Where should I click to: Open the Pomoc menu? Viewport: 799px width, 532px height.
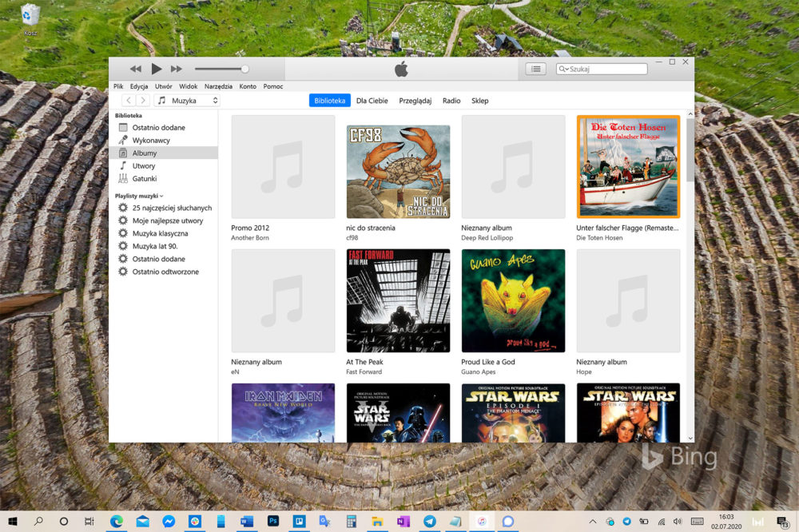click(x=273, y=86)
